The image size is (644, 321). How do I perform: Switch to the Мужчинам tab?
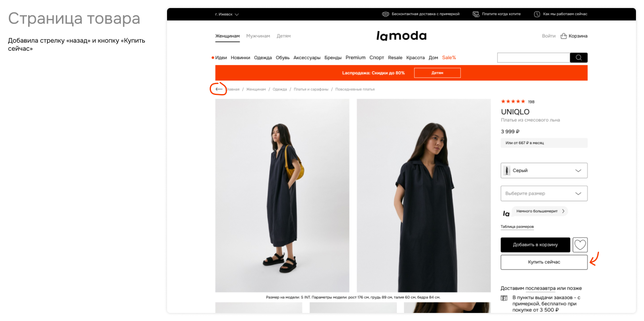(x=258, y=36)
